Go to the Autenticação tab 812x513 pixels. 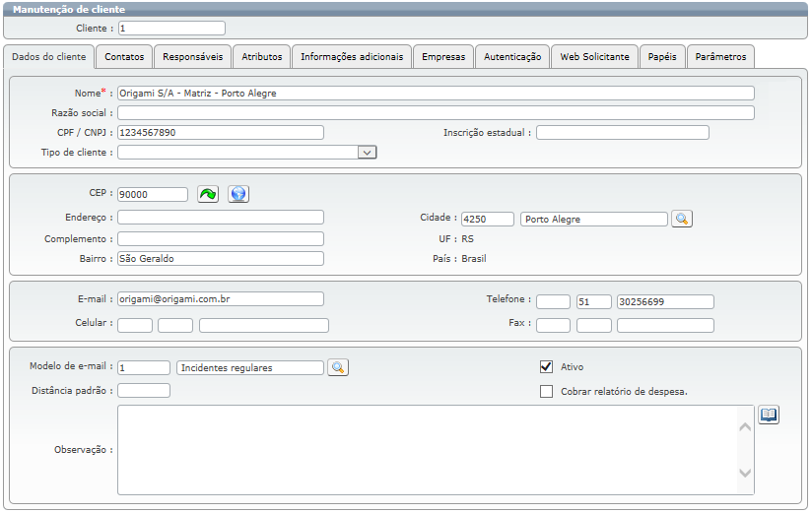click(x=512, y=57)
